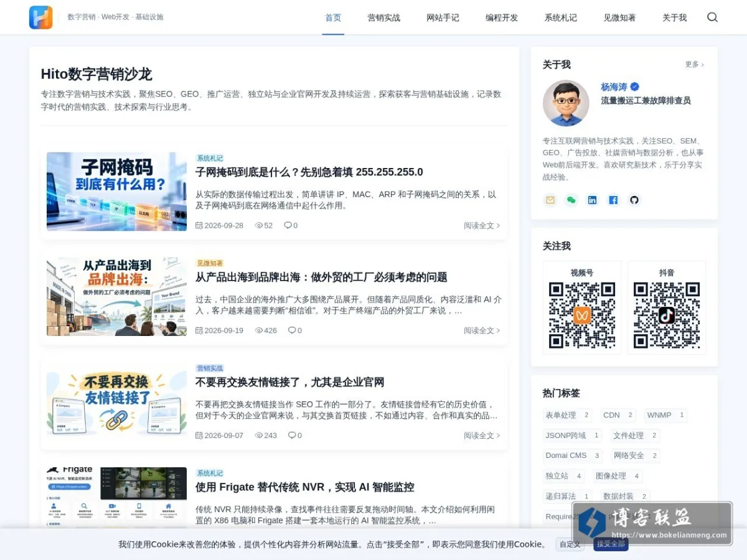
Task: Open the email icon in About Me
Action: [550, 200]
